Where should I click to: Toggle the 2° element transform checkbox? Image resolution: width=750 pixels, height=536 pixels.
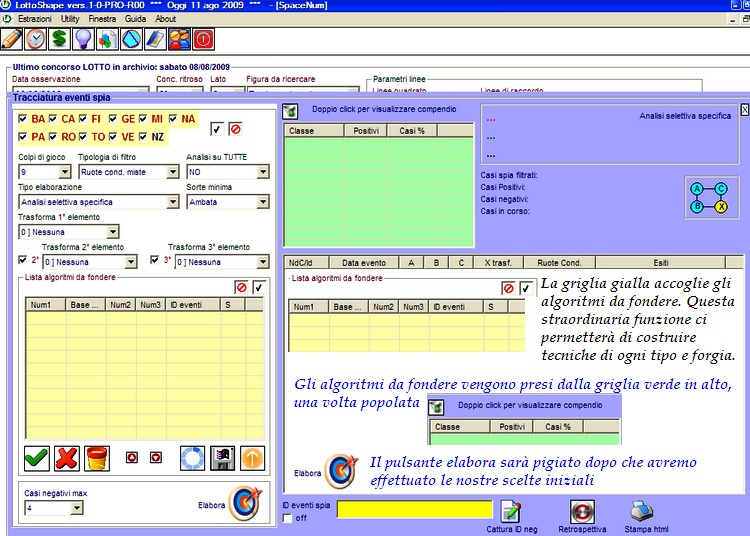(22, 259)
